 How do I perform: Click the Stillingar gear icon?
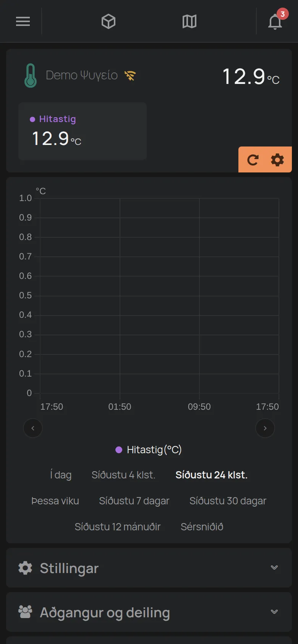(x=25, y=568)
